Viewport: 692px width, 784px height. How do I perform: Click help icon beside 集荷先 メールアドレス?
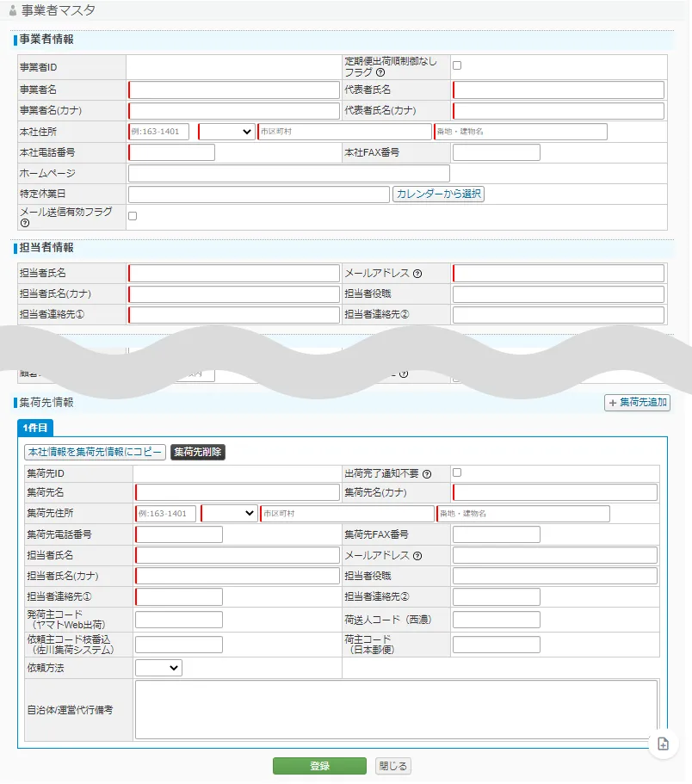[417, 555]
